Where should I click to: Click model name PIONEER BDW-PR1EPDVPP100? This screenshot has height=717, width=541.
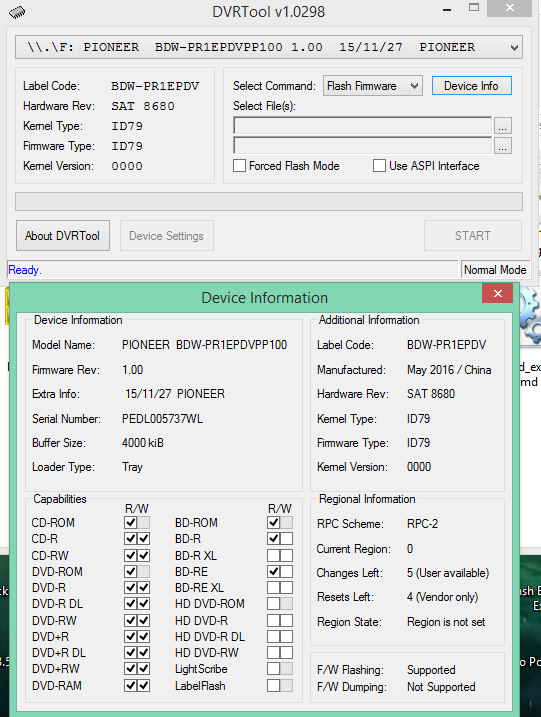[x=204, y=345]
